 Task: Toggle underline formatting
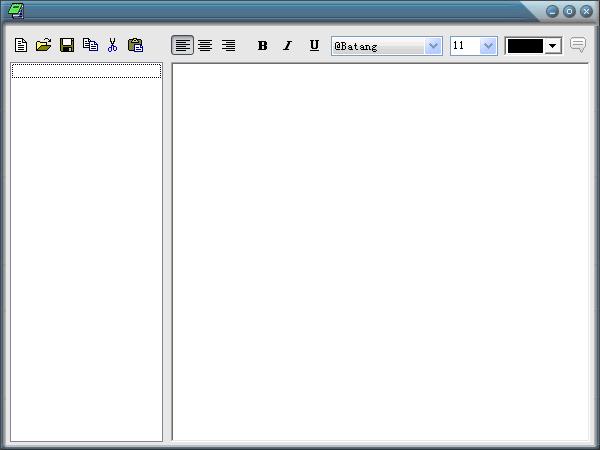point(314,46)
